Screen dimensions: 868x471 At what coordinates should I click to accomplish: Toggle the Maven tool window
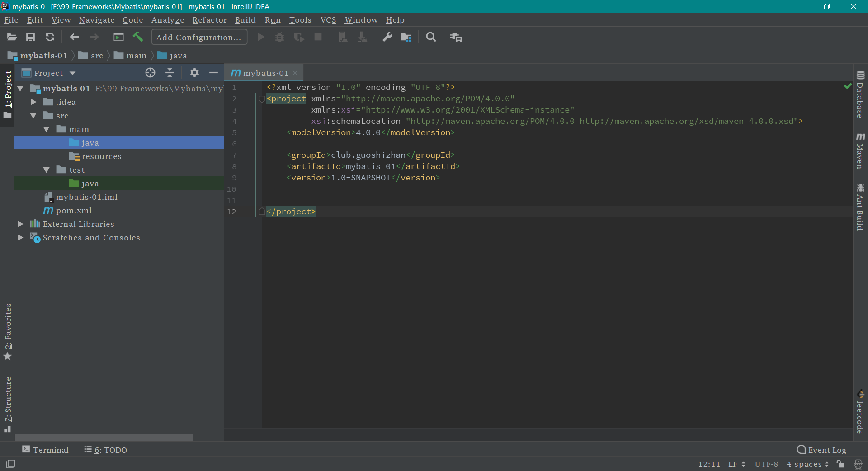(x=860, y=151)
